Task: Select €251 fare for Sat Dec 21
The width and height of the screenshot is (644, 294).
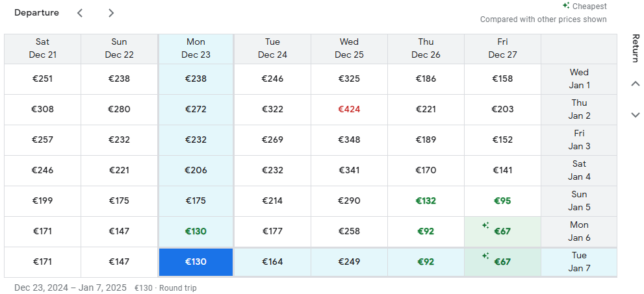Action: 43,79
